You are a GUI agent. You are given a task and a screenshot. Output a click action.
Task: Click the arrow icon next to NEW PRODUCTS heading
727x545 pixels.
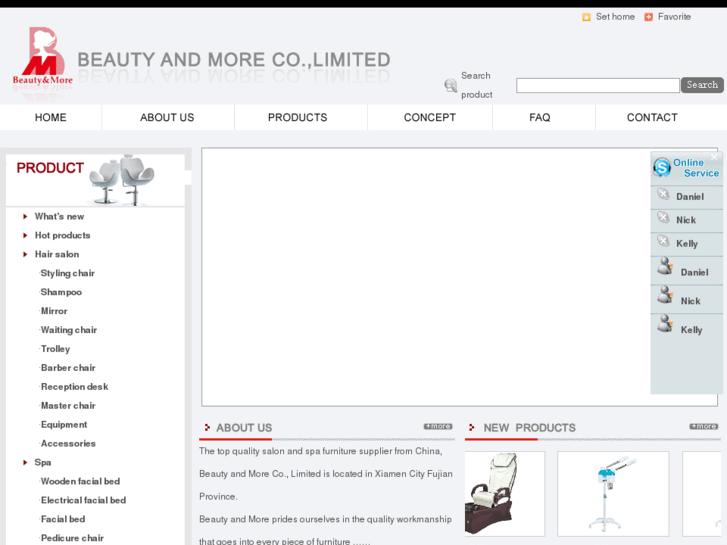pyautogui.click(x=472, y=427)
